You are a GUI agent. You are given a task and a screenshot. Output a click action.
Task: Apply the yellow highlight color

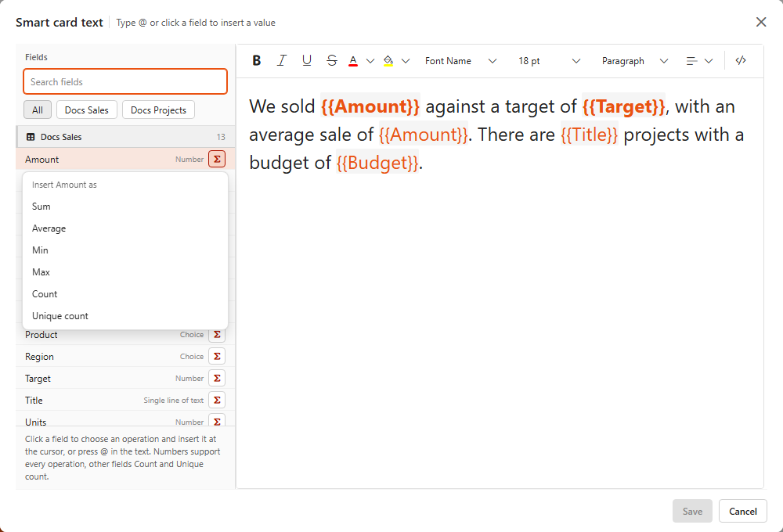point(388,61)
